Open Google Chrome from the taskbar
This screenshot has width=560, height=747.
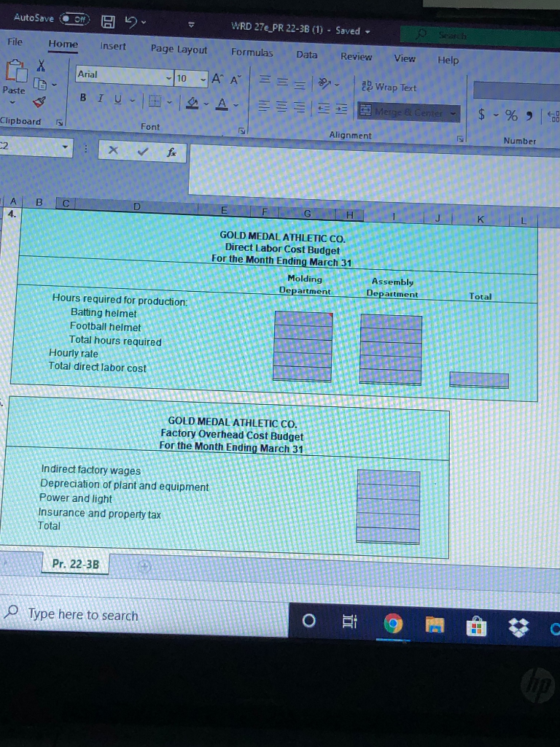coord(393,623)
